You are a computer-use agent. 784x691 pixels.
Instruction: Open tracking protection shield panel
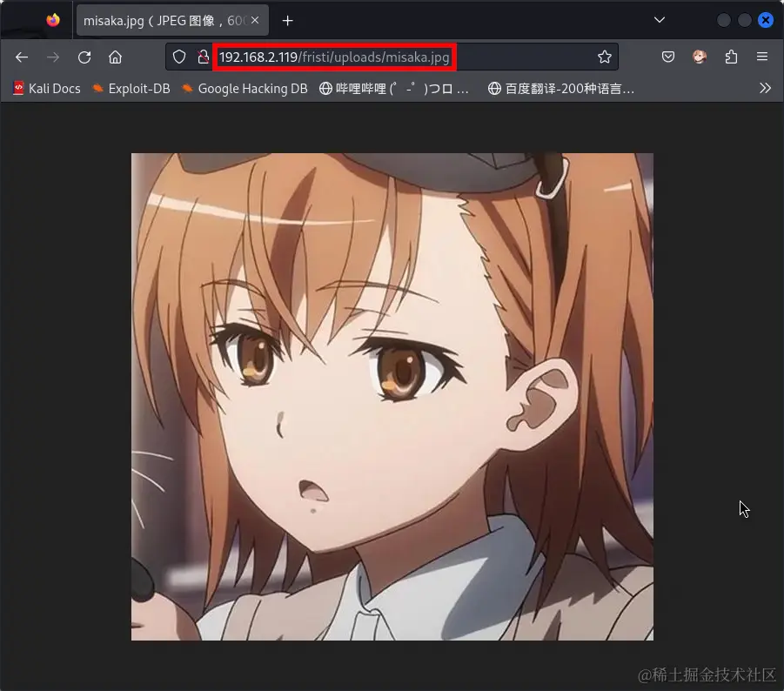coord(179,57)
